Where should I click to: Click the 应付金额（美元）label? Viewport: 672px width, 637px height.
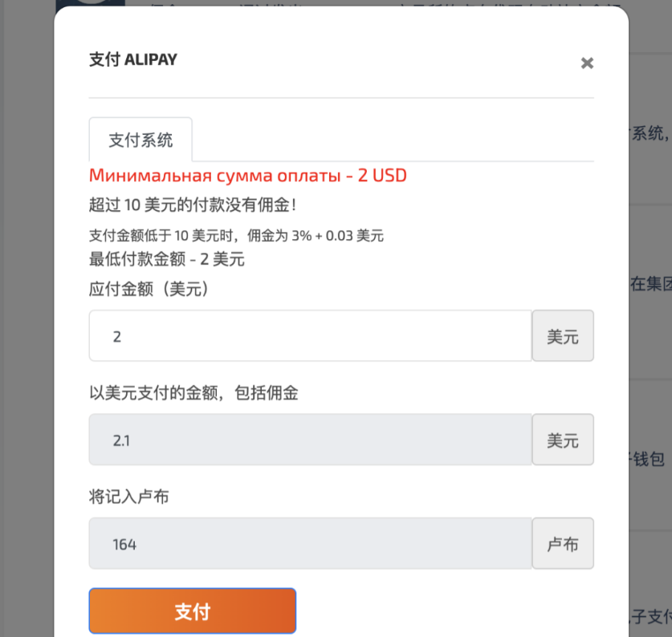[150, 289]
